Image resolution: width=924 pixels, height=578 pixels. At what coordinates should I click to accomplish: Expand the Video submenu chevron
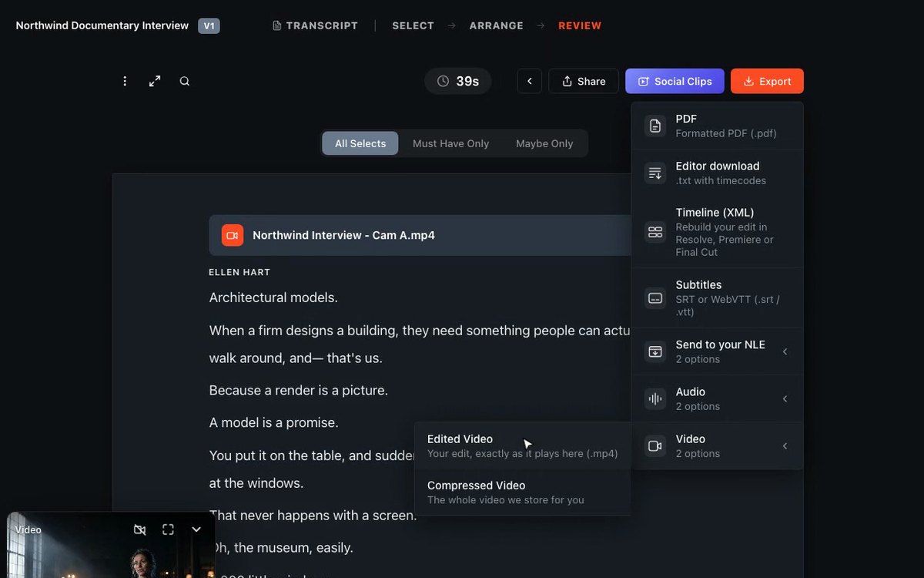tap(785, 445)
